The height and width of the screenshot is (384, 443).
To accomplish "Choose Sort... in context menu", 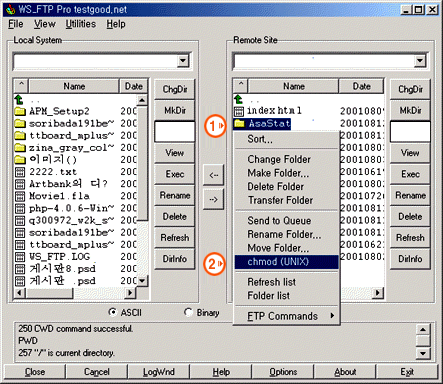I will (287, 139).
